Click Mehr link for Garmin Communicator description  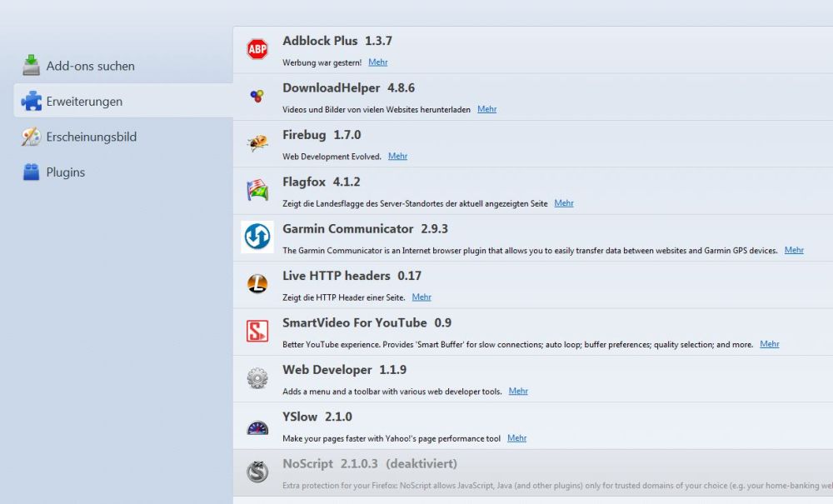794,250
